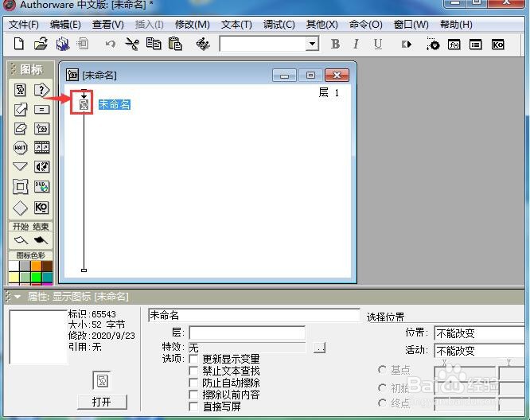Open the 文本(T) menu
Screen dimensions: 530x420
[236, 25]
